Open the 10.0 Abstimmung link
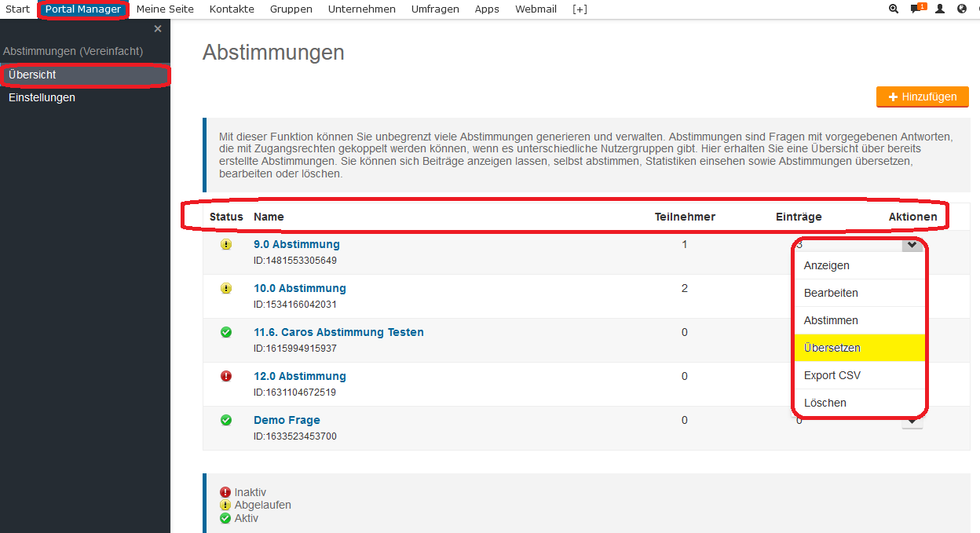The image size is (980, 533). 300,289
